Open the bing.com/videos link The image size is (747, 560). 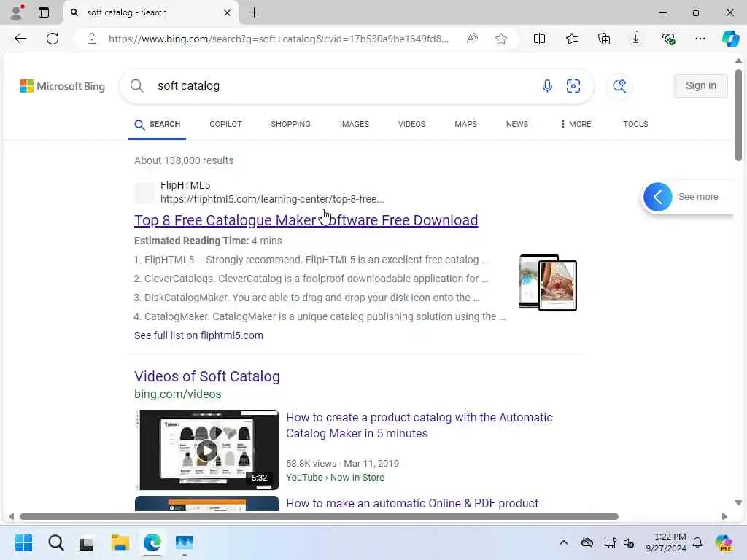coord(178,394)
